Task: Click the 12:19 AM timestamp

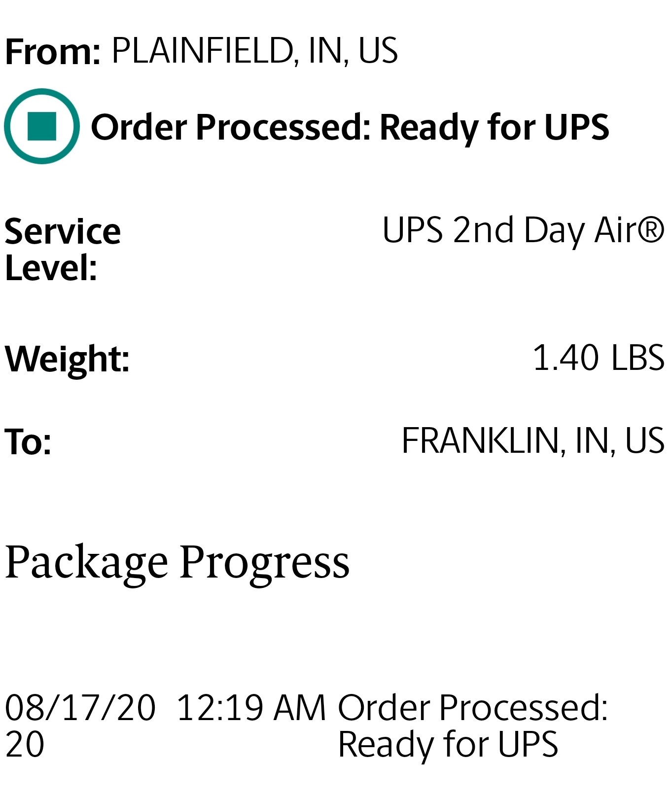Action: 251,708
